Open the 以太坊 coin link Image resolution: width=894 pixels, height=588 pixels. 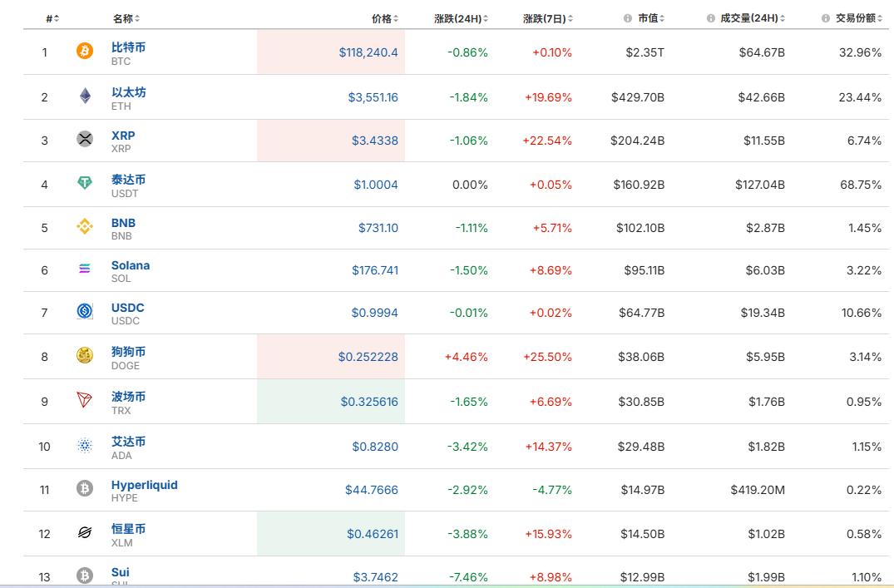(x=128, y=91)
